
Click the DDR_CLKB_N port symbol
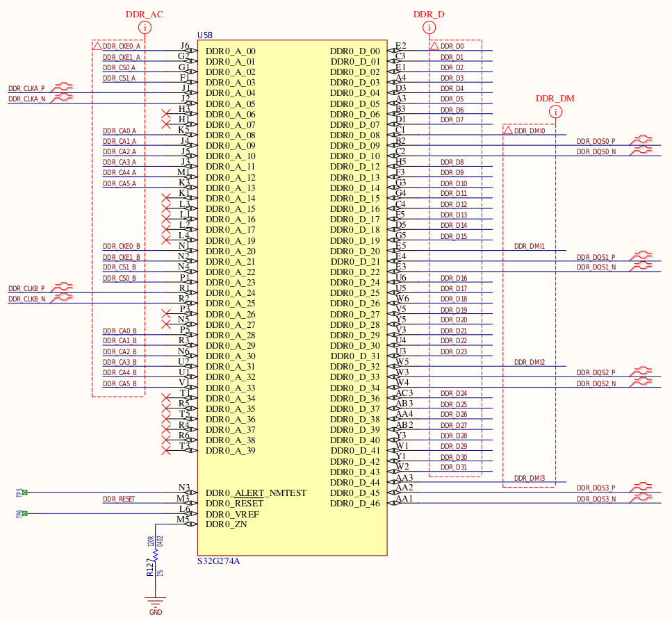coord(62,298)
